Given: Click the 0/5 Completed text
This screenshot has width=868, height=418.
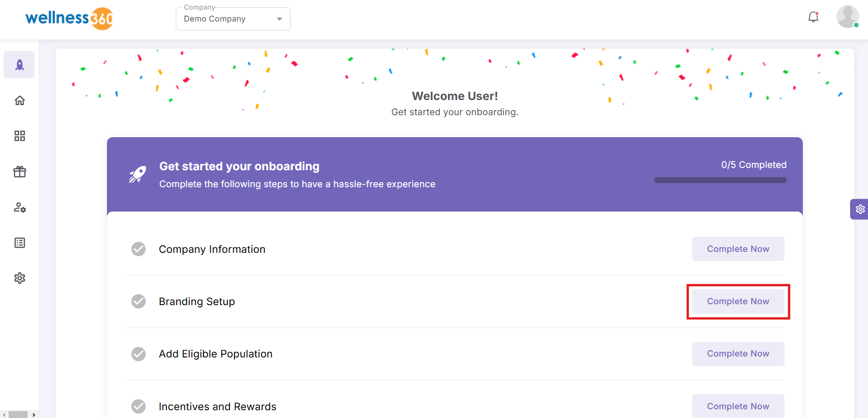Looking at the screenshot, I should click(754, 165).
